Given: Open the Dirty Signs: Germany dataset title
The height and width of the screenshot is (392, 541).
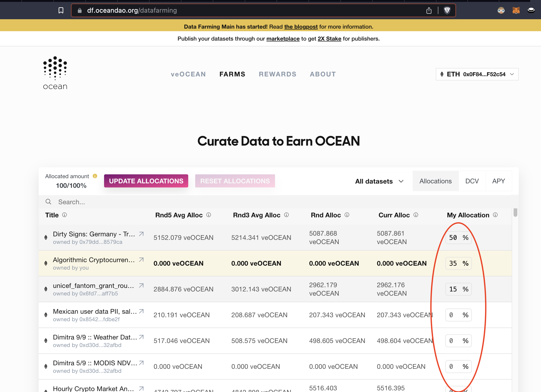Looking at the screenshot, I should (x=94, y=234).
